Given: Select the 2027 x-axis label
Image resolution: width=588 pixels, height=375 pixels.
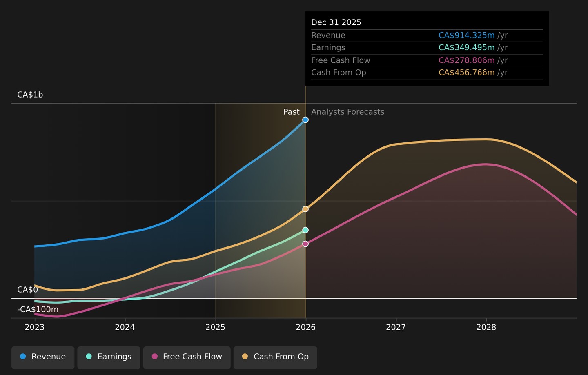Looking at the screenshot, I should click(396, 327).
